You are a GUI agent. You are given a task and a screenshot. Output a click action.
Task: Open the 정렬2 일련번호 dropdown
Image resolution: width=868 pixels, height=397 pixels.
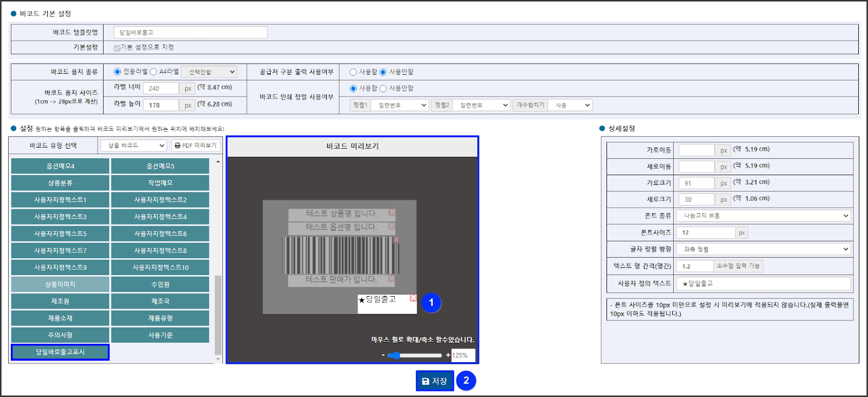pyautogui.click(x=482, y=105)
